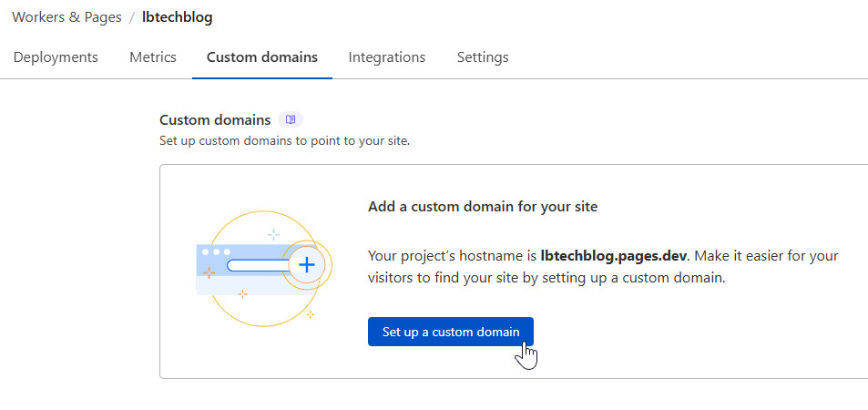Click the orange sparkle left of the address bar

coord(209,272)
